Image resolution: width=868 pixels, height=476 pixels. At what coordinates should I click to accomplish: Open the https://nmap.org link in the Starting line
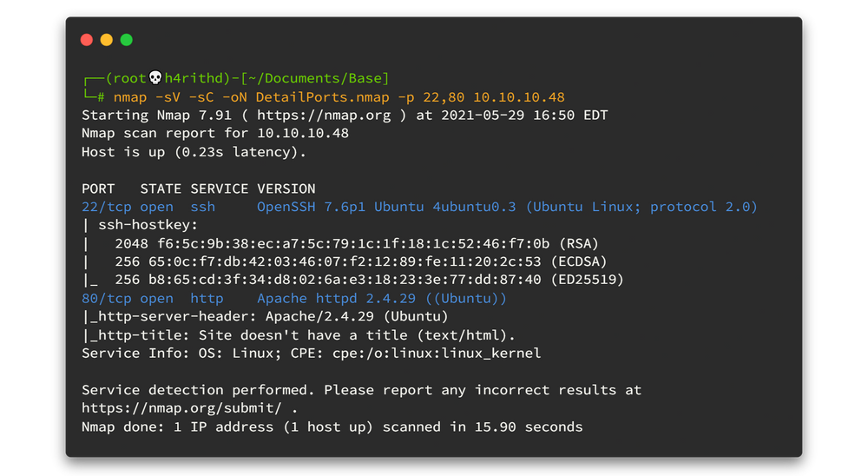[x=324, y=116]
